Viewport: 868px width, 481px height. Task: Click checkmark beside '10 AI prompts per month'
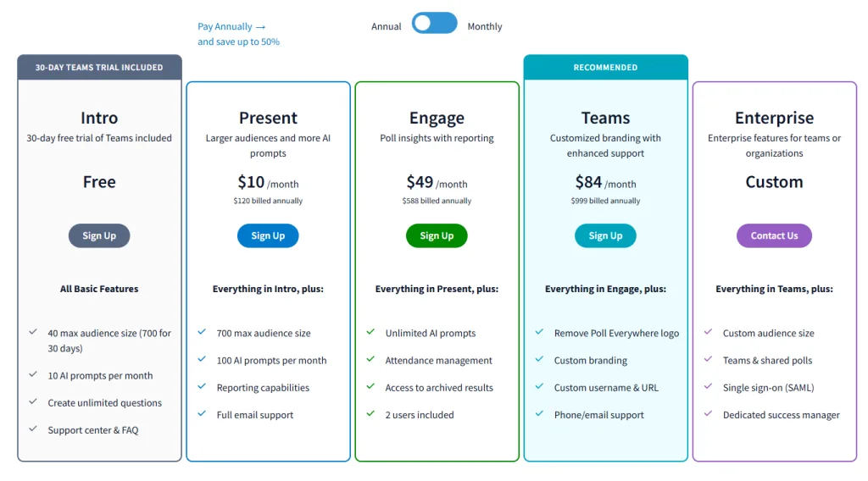pyautogui.click(x=33, y=374)
